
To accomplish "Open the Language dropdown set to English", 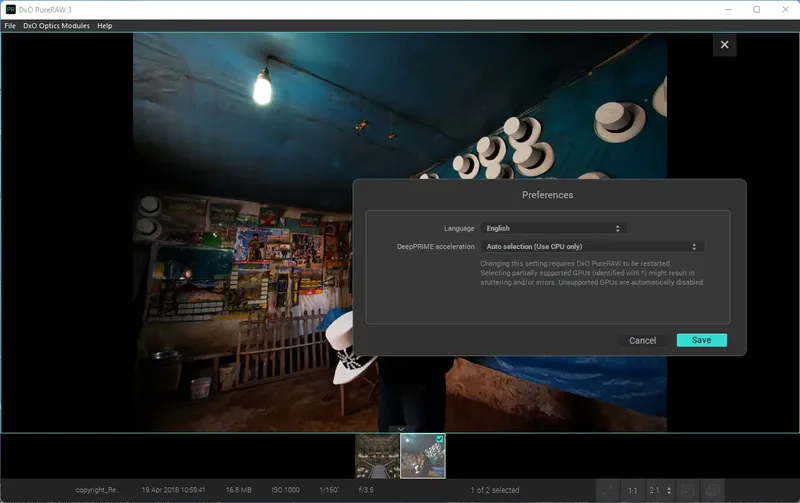I will 554,228.
